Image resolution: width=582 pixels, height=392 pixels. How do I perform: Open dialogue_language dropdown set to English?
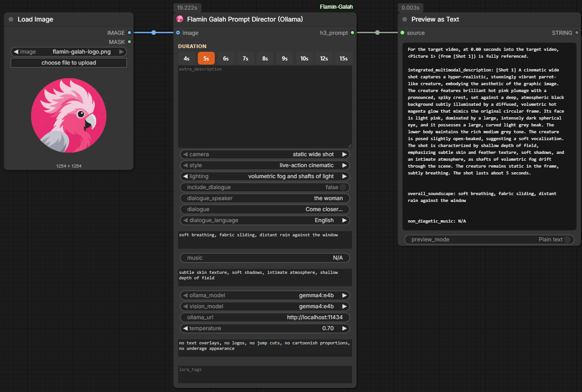pyautogui.click(x=265, y=220)
